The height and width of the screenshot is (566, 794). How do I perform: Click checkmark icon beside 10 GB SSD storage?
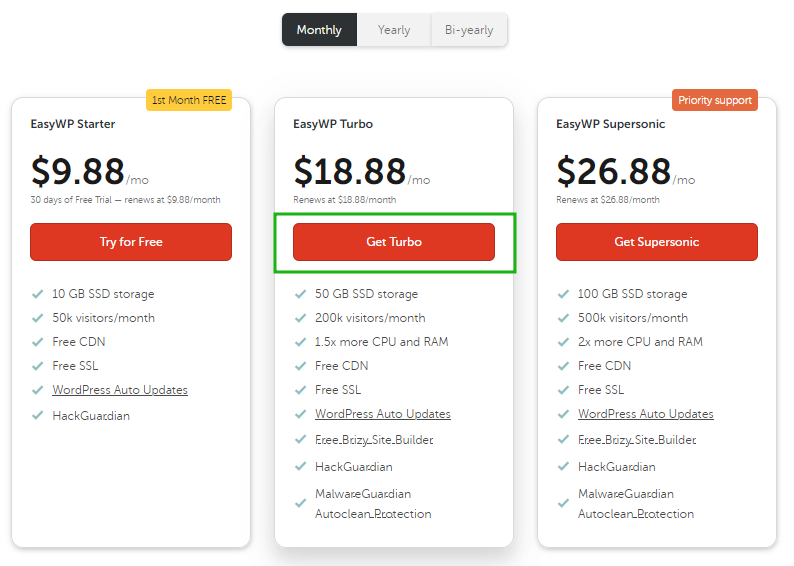click(x=37, y=294)
